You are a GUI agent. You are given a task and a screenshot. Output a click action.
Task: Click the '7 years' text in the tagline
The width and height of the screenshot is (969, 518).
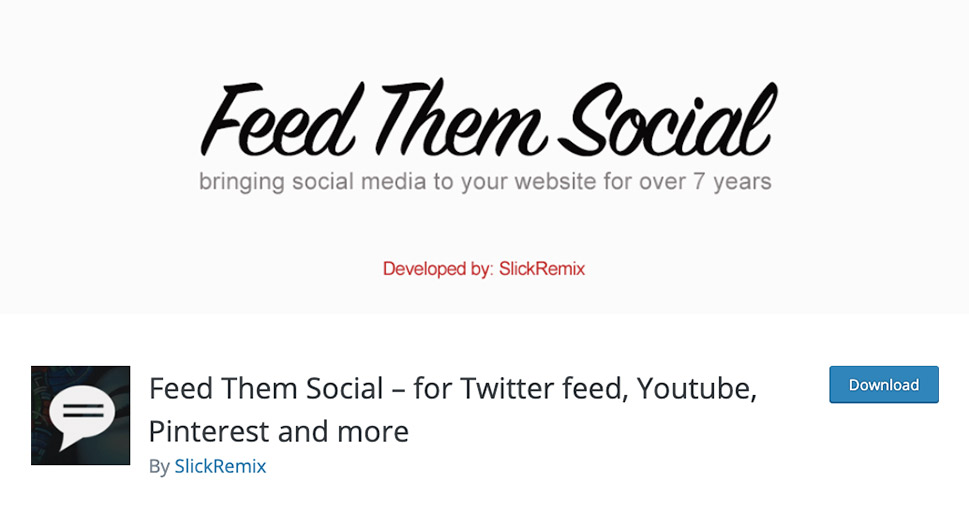tap(732, 182)
